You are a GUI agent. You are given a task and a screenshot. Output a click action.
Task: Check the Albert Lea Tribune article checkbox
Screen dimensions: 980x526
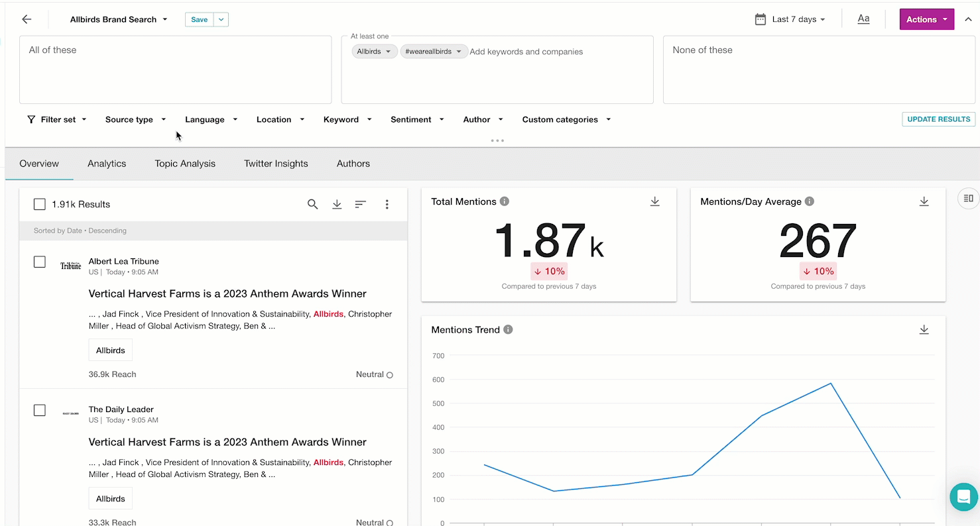coord(40,262)
